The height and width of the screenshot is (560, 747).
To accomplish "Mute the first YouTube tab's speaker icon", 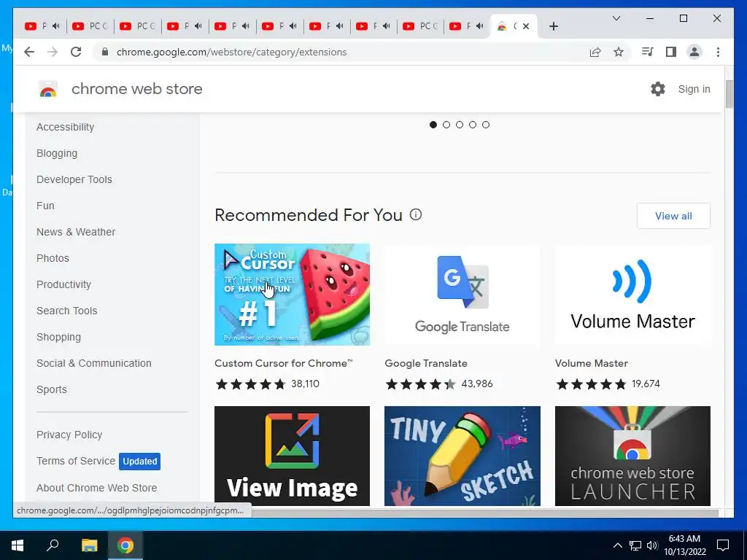I will click(x=55, y=26).
